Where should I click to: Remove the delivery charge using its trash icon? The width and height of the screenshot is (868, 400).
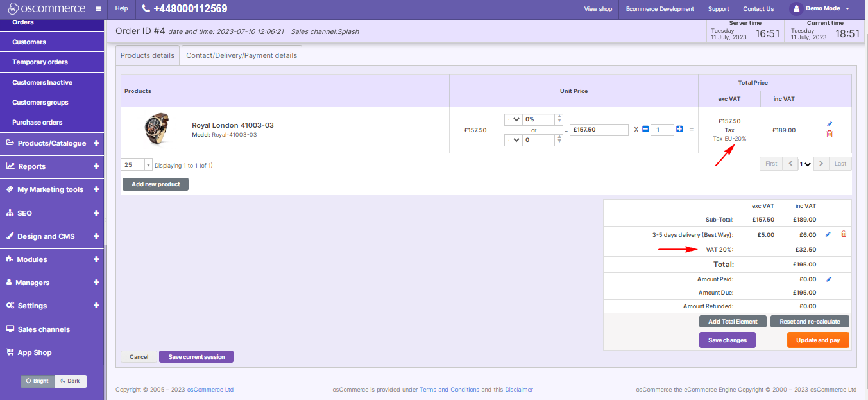(844, 234)
